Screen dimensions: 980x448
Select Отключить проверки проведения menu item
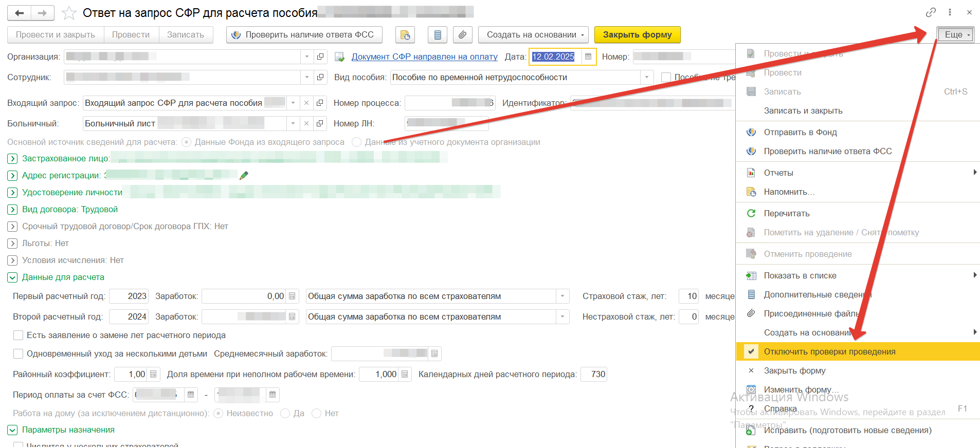(829, 352)
